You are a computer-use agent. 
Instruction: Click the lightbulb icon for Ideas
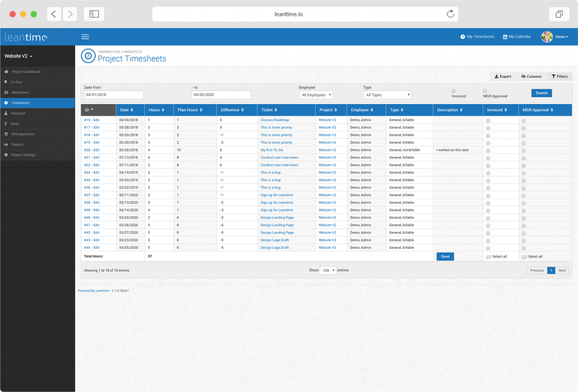tap(6, 124)
